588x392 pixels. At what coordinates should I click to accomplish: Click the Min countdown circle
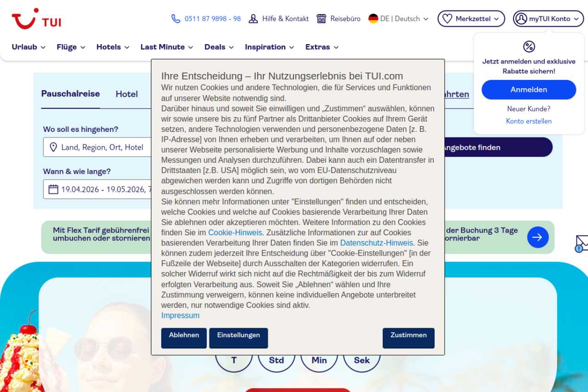[319, 360]
